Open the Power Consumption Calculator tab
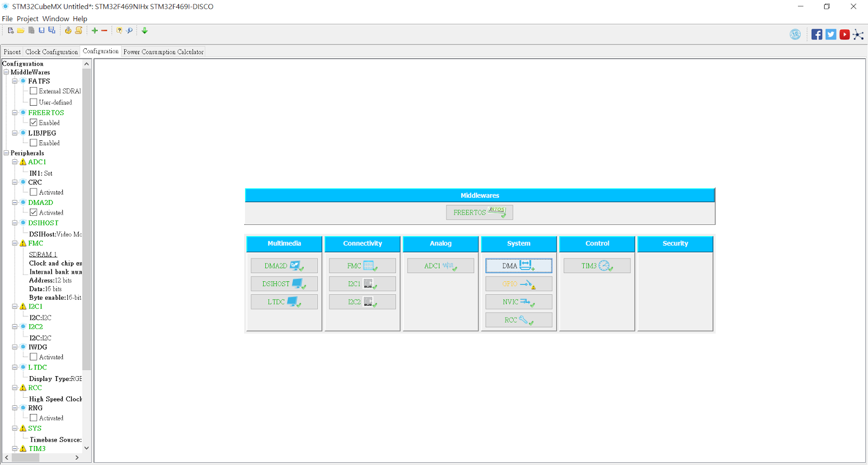Screen dimensions: 868x465 [x=163, y=52]
